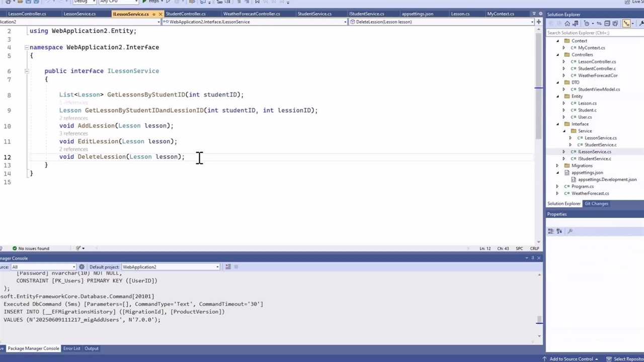Open the Error List tab

[x=71, y=348]
